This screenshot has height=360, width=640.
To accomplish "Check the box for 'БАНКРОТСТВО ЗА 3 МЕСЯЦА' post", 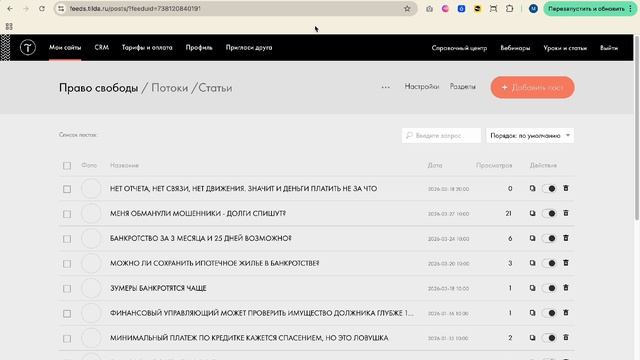I will (x=67, y=239).
